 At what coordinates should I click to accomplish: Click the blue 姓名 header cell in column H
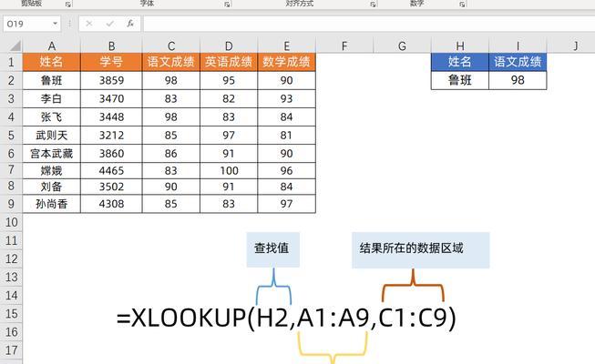pos(460,62)
